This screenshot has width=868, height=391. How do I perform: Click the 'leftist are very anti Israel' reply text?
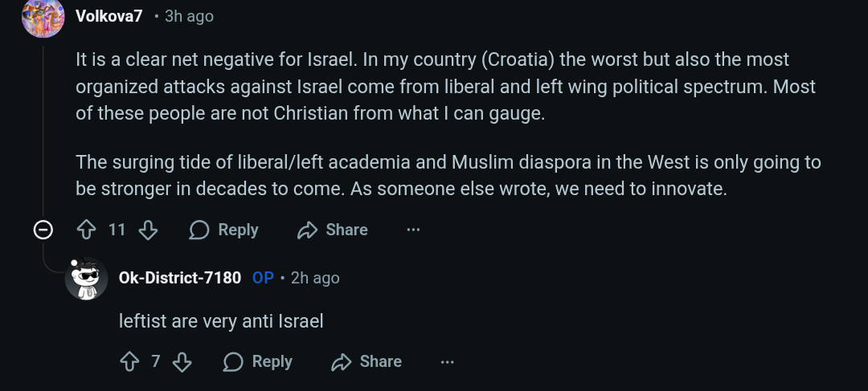221,322
